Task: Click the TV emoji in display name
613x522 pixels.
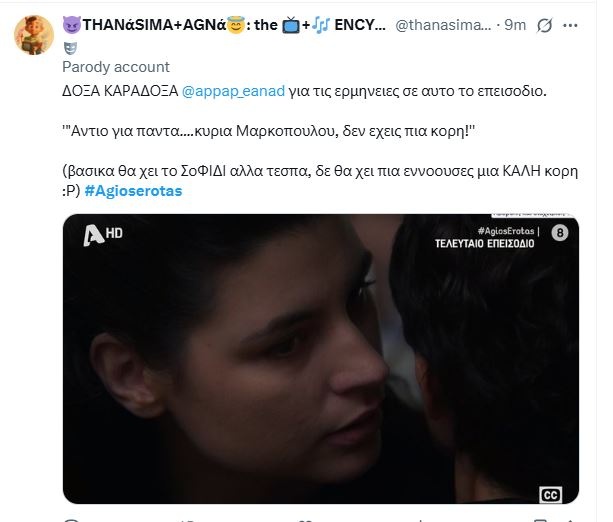Action: tap(291, 26)
